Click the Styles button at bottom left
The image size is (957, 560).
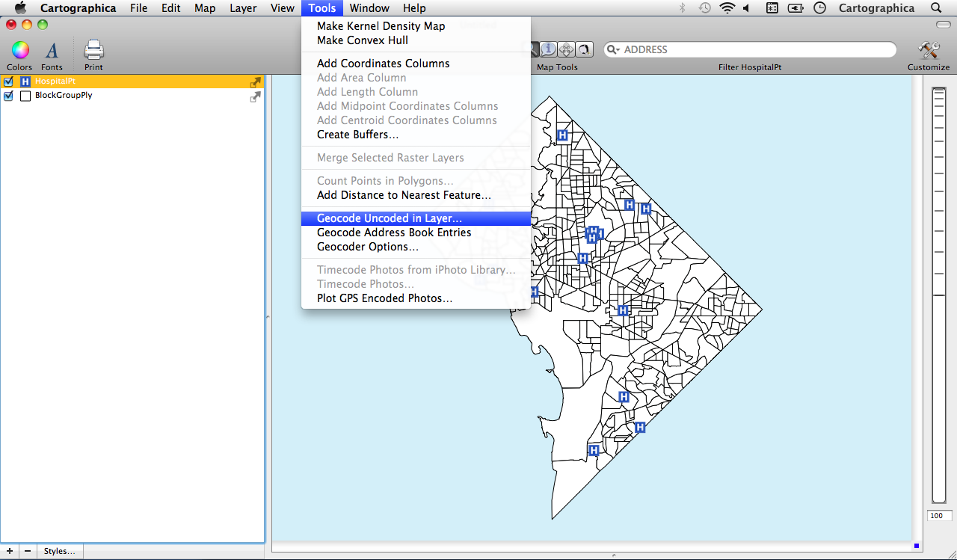click(58, 551)
